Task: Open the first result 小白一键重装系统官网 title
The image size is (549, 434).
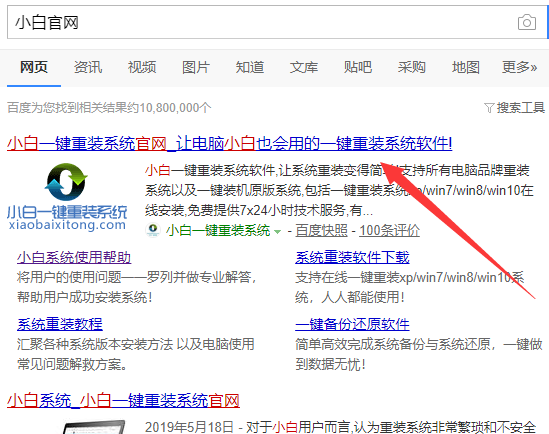Action: (230, 144)
